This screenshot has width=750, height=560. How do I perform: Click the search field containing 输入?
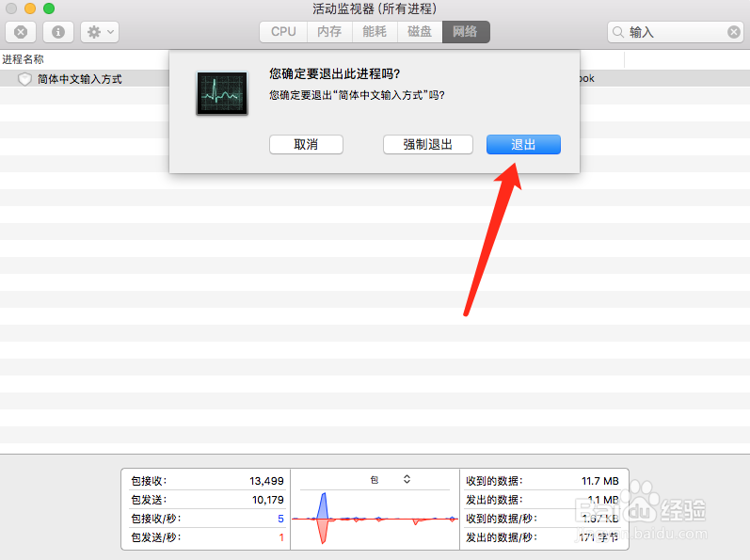(x=675, y=32)
